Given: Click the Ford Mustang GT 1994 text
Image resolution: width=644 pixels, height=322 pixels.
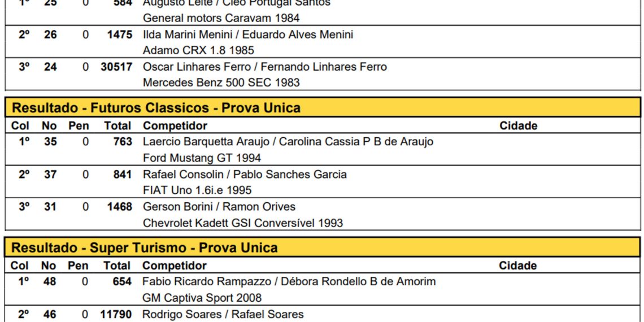Looking at the screenshot, I should 202,158.
